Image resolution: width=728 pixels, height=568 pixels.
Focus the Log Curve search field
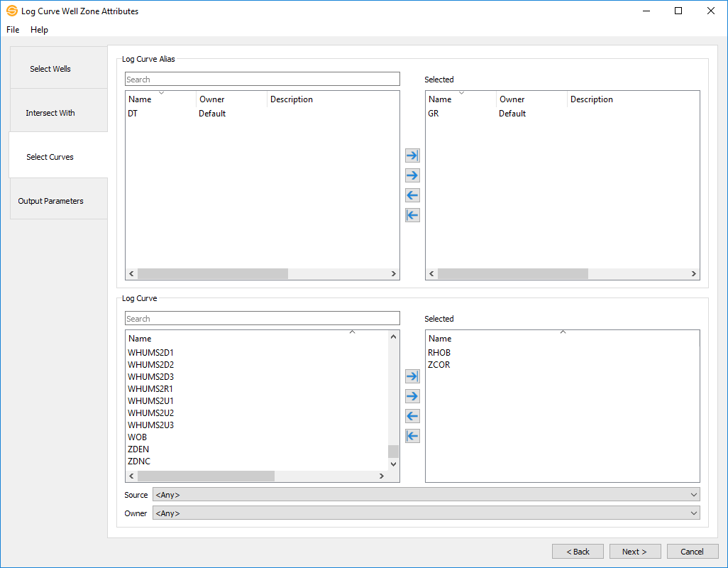[262, 319]
